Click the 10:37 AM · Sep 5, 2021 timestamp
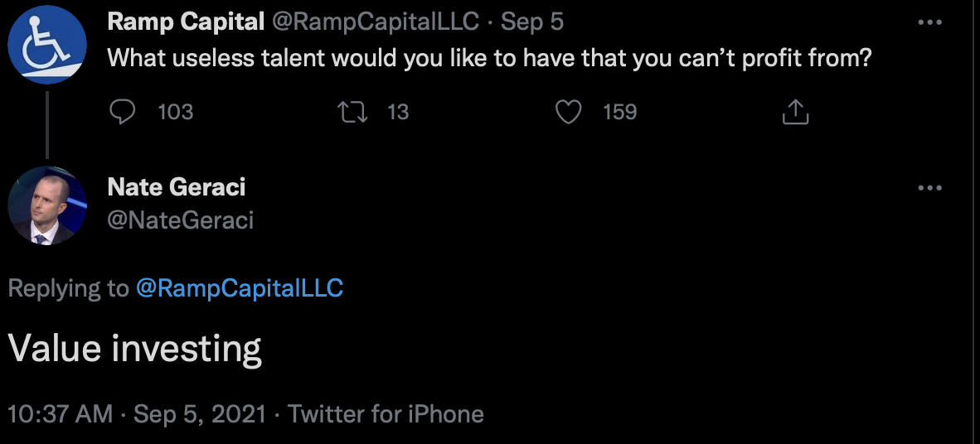980x444 pixels. pos(138,413)
